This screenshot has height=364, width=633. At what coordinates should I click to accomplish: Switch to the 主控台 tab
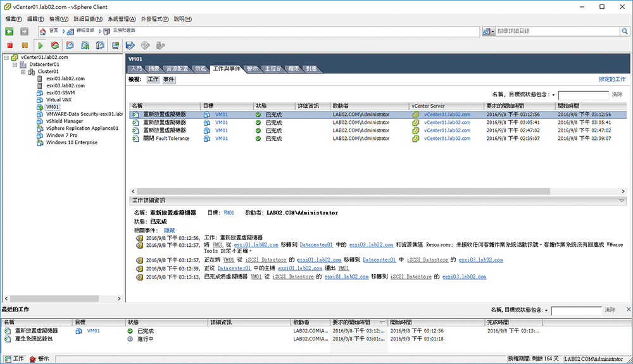[x=273, y=69]
